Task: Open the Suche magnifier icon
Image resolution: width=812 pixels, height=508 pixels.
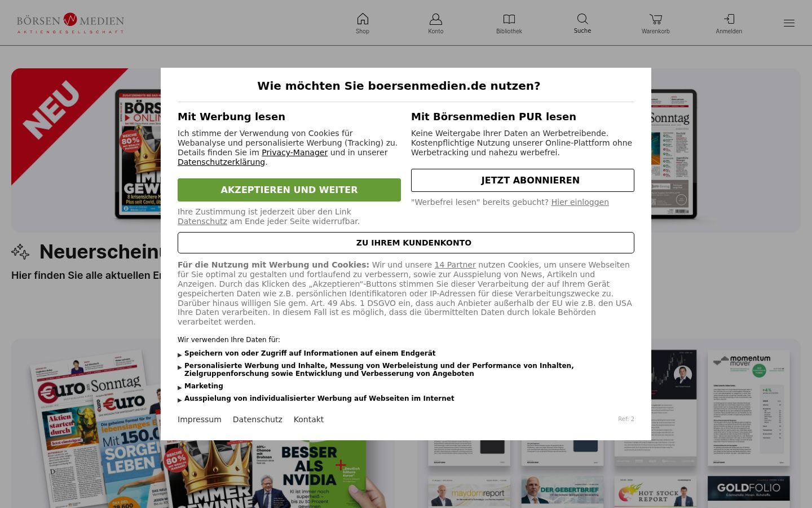Action: (582, 19)
